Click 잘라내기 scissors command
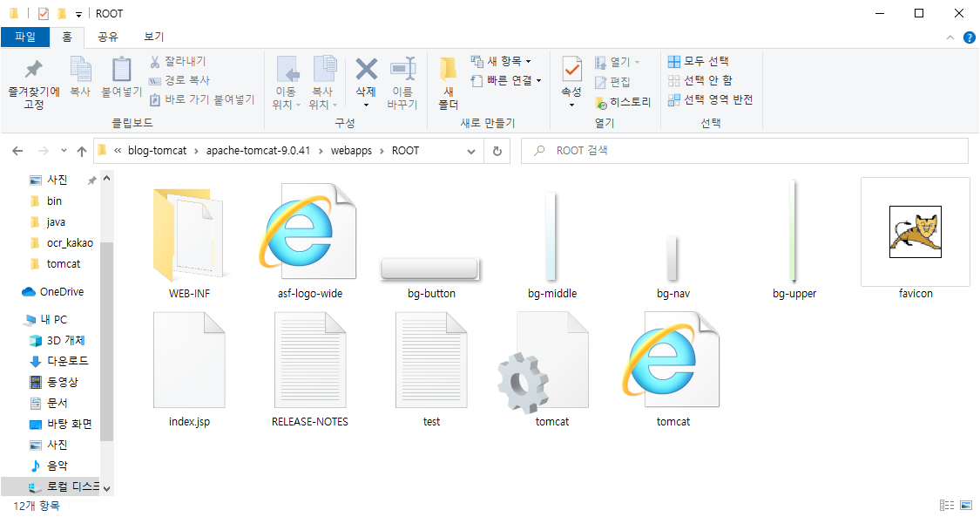This screenshot has width=980, height=517. pyautogui.click(x=178, y=61)
